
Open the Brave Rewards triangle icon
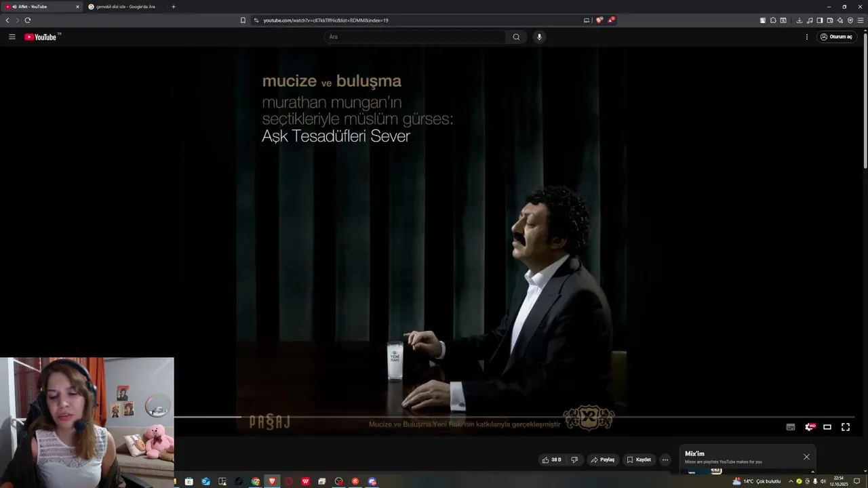pyautogui.click(x=611, y=20)
